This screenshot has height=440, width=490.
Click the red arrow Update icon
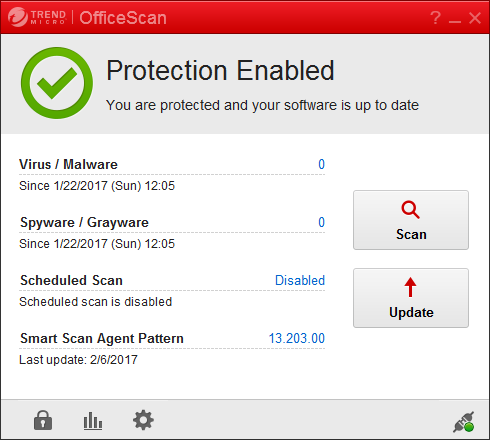[x=410, y=287]
